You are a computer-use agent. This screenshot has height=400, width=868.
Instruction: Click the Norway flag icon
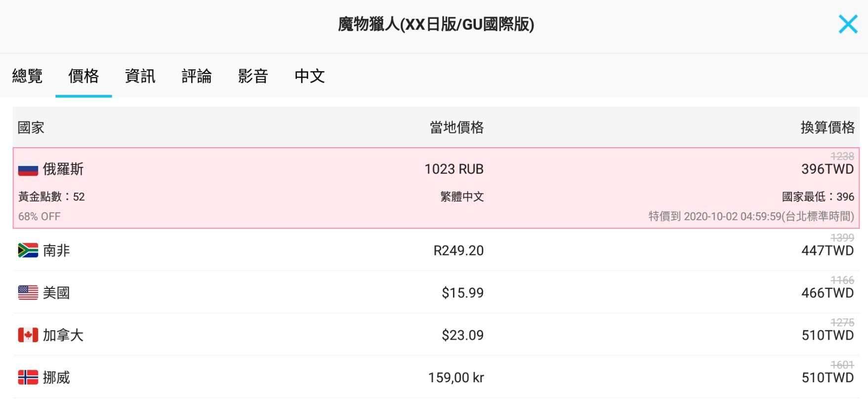[x=28, y=378]
